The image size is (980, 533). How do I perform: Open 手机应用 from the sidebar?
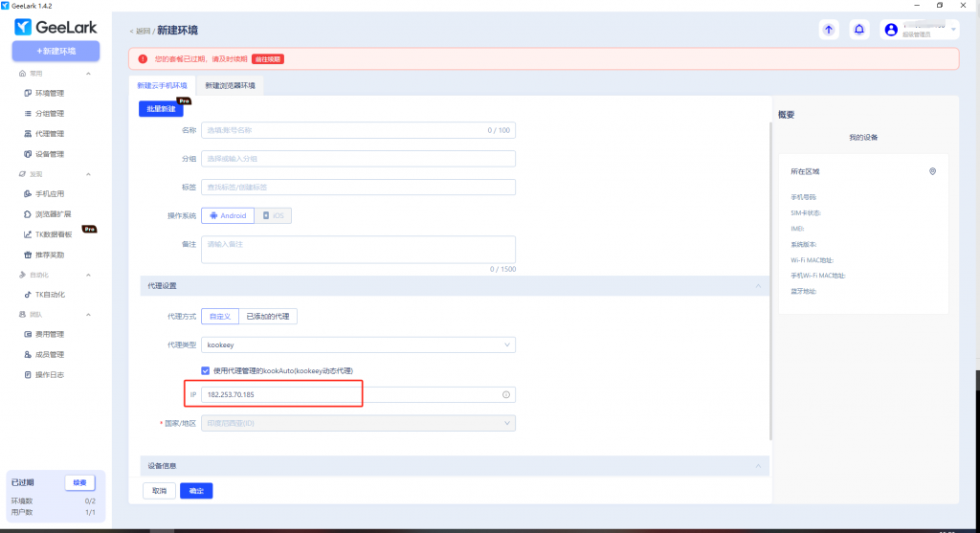click(49, 193)
